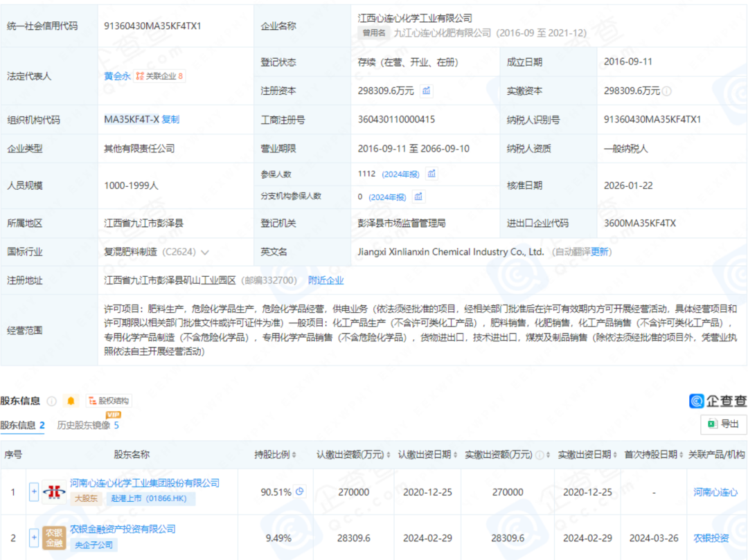
Task: Click the copy icon next to 组织机构代码
Action: point(171,118)
